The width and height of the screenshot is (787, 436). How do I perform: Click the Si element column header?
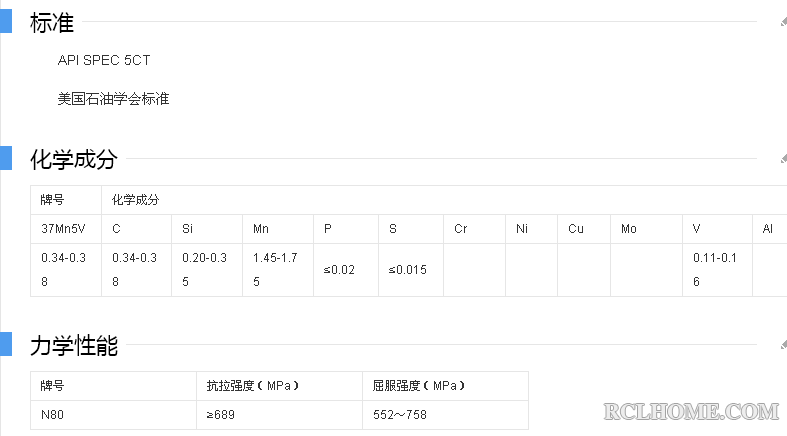tap(207, 229)
